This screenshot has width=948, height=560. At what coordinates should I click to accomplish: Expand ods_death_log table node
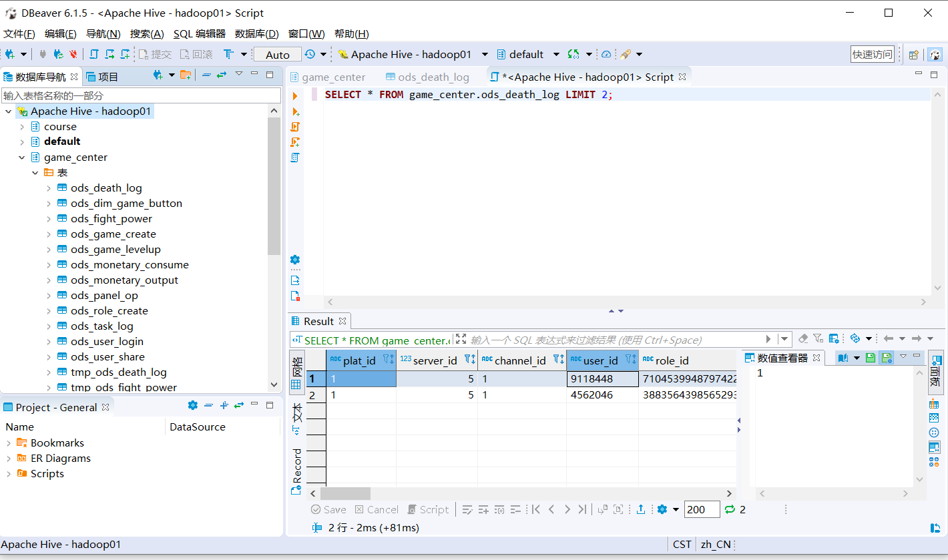click(x=49, y=188)
